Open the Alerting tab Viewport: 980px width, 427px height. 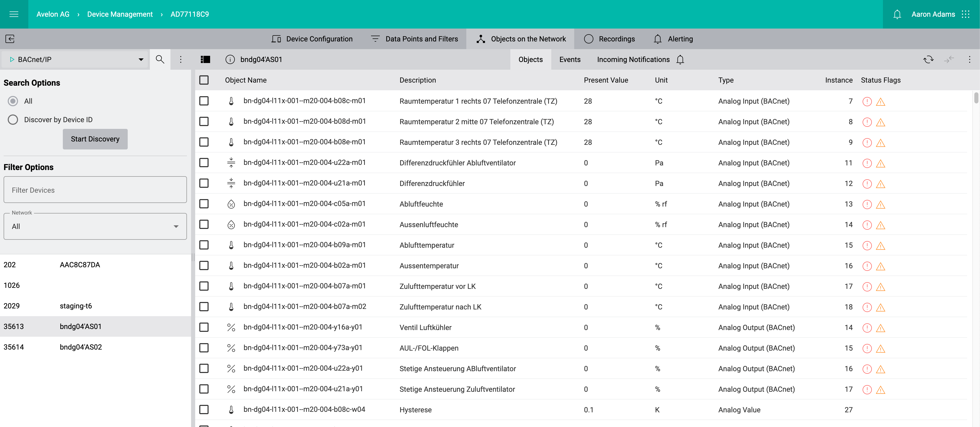(x=673, y=39)
